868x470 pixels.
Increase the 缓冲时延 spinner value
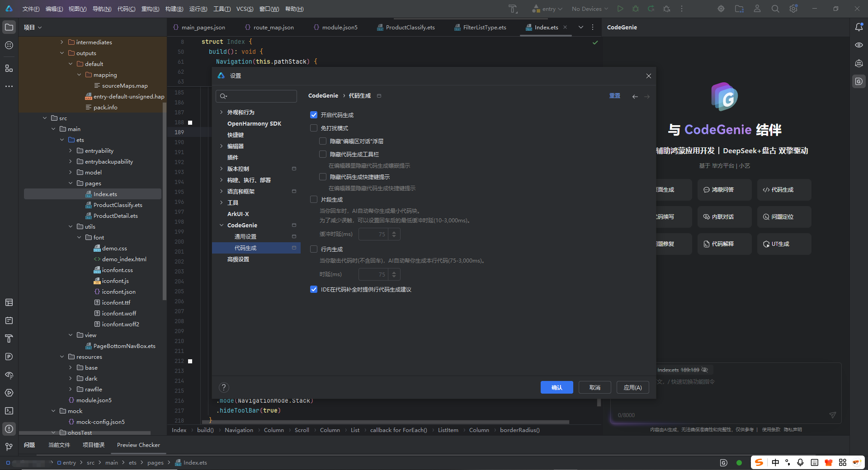coord(394,232)
